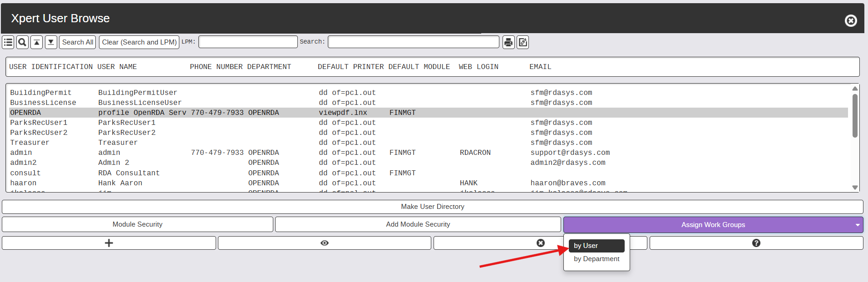
Task: Close the Xpert User Browse window
Action: pyautogui.click(x=851, y=20)
